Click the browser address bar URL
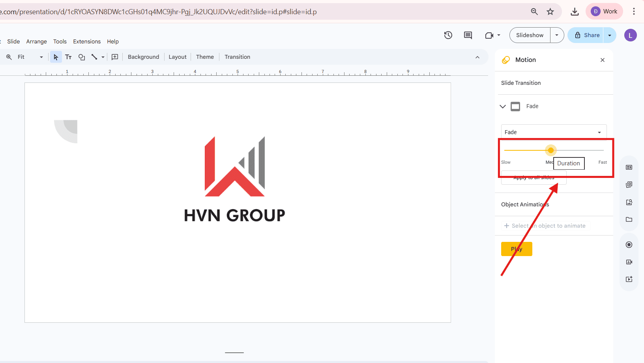 pos(158,12)
